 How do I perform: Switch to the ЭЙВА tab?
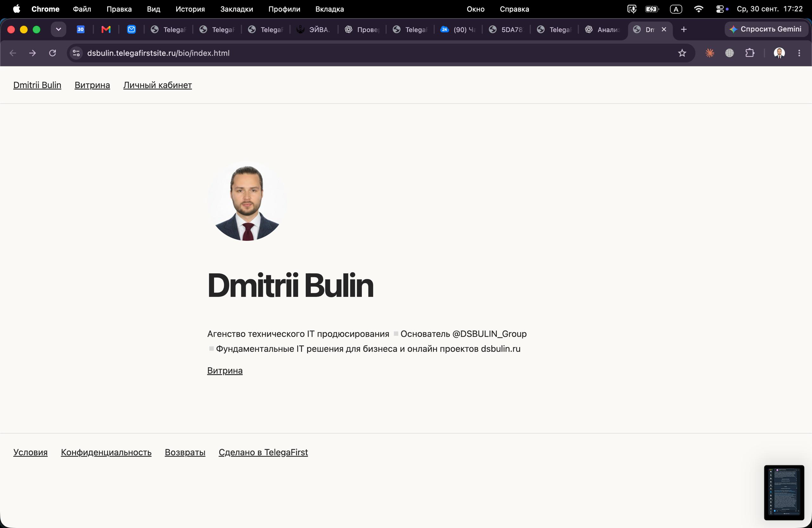click(314, 30)
